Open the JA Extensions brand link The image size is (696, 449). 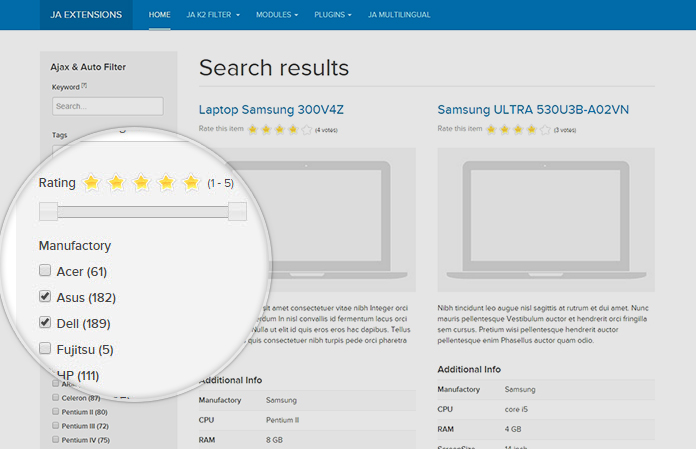click(x=86, y=15)
